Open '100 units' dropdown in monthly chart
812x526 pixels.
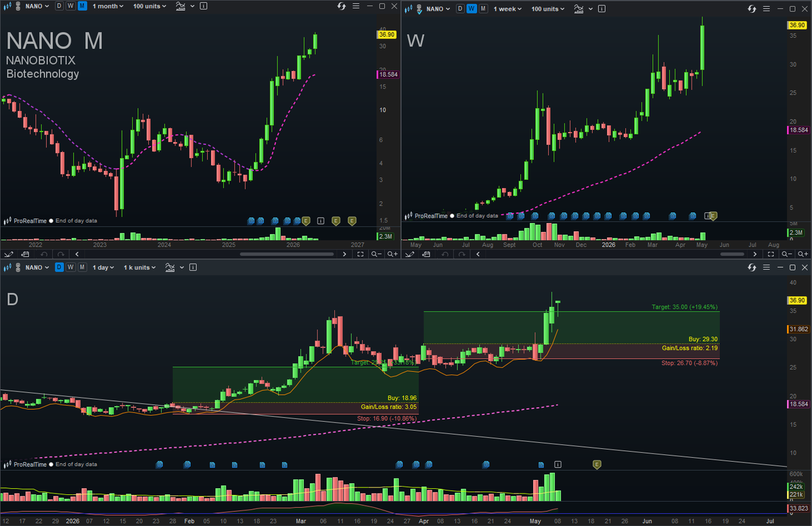click(150, 6)
